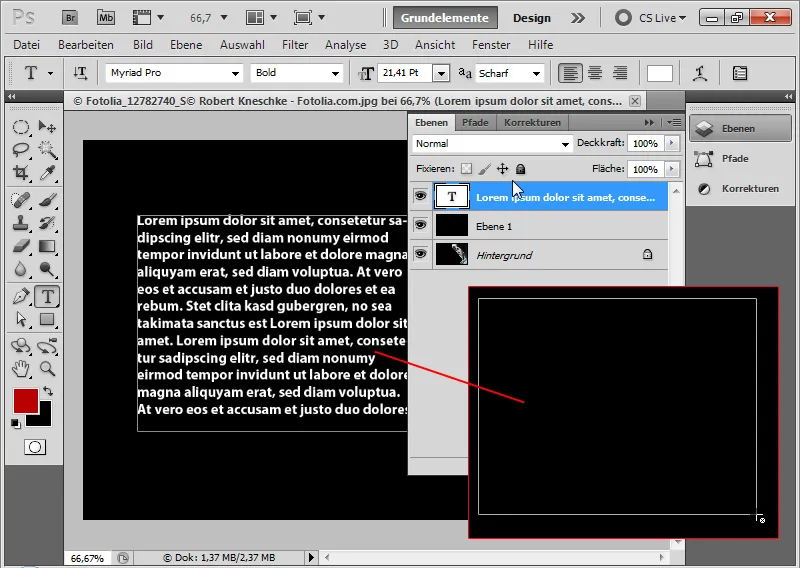
Task: Select the Healing Brush tool
Action: 21,200
